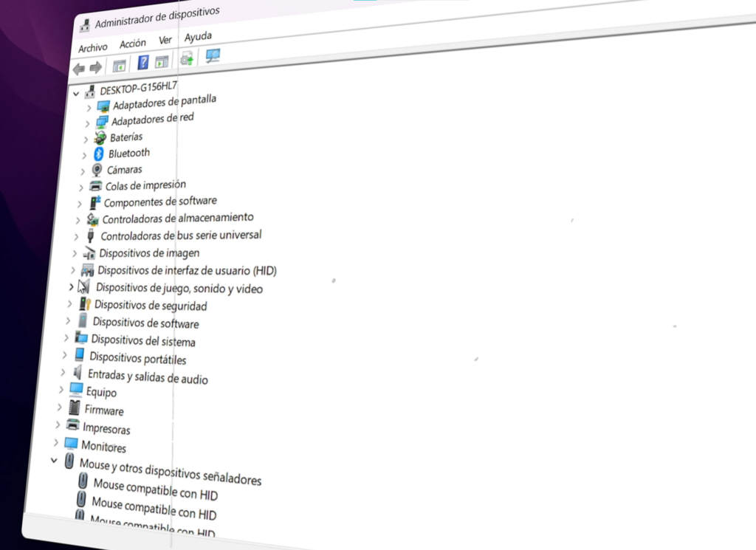Click the scan for hardware changes icon
This screenshot has width=756, height=550.
213,56
